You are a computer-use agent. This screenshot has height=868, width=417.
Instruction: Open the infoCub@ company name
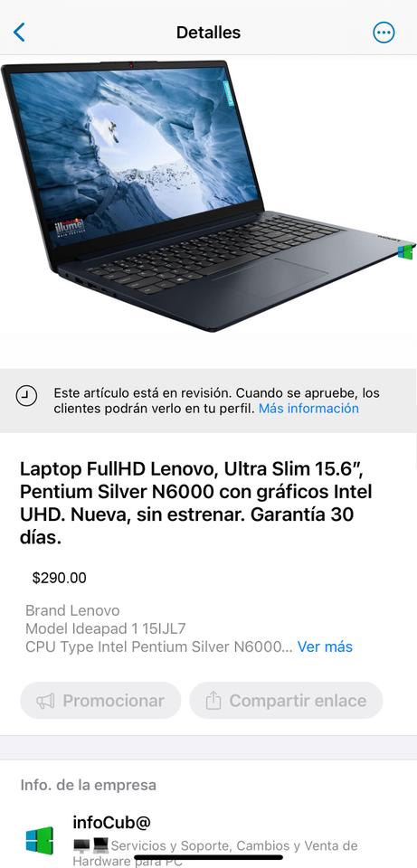coord(111,822)
